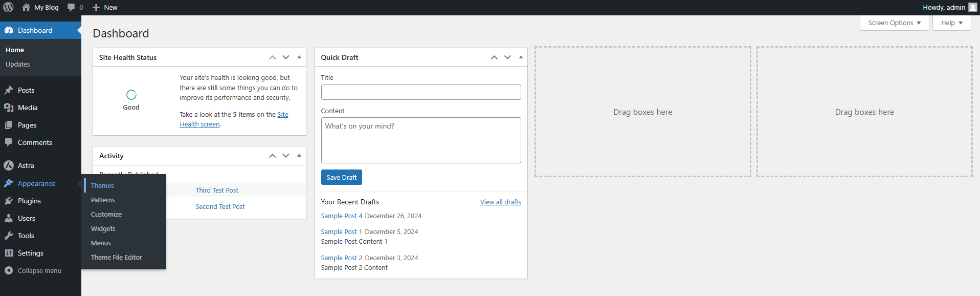Open Customize in Appearance submenu
The height and width of the screenshot is (296, 980).
point(106,214)
